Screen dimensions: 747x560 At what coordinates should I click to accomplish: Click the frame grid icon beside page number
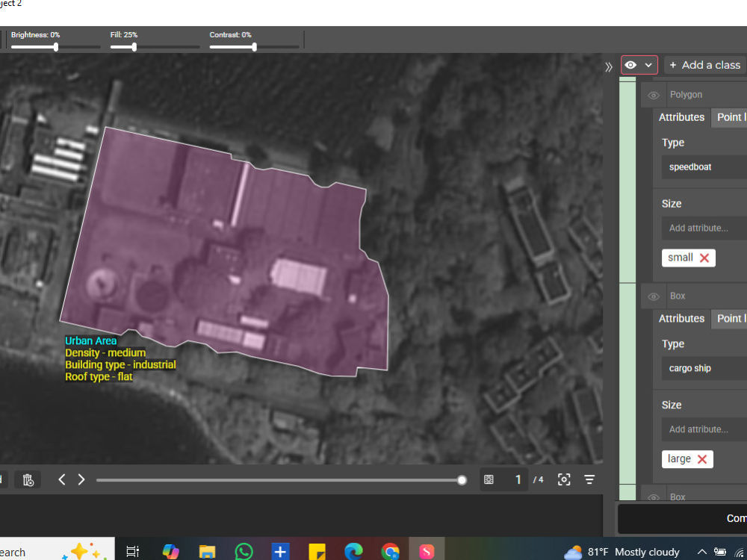489,479
